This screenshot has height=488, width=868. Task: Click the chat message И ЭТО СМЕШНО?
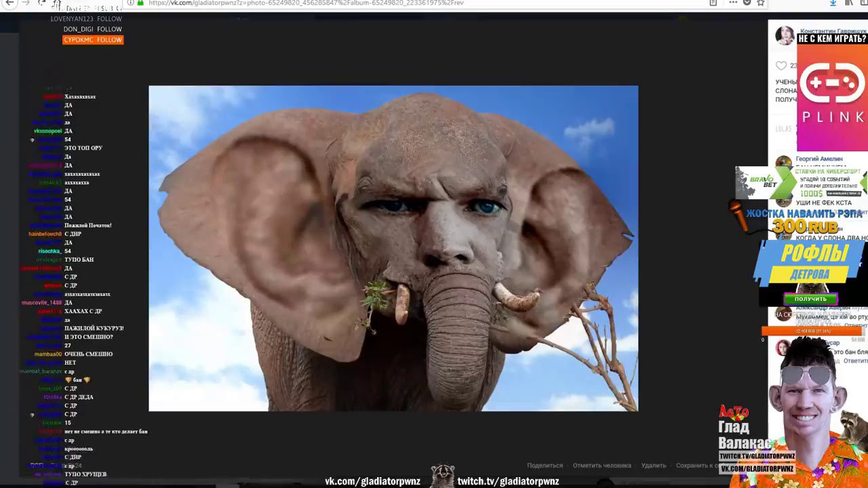click(x=89, y=337)
